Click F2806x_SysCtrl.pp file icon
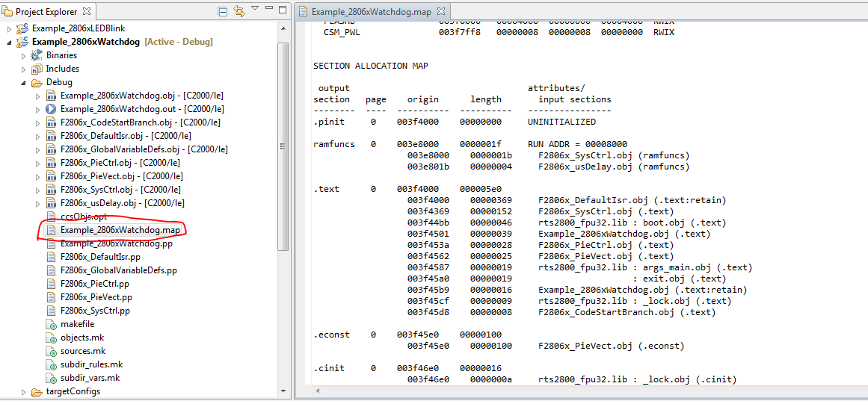This screenshot has height=401, width=868. tap(51, 311)
